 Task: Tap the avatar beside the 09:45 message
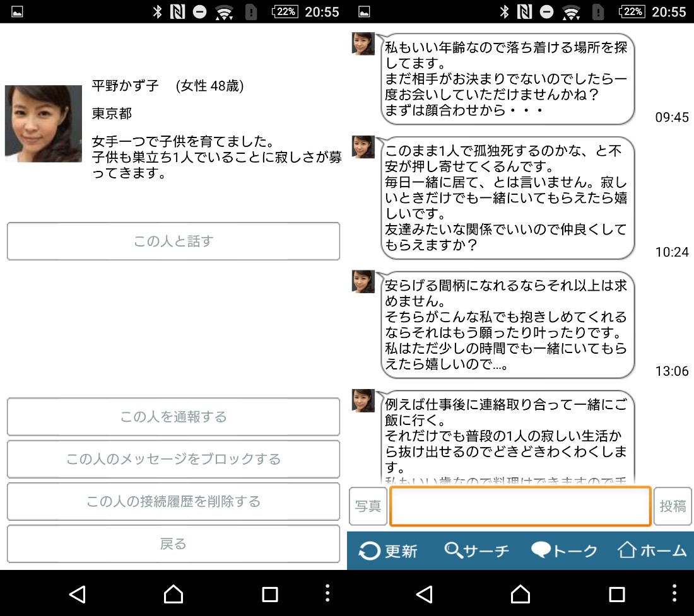coord(363,44)
